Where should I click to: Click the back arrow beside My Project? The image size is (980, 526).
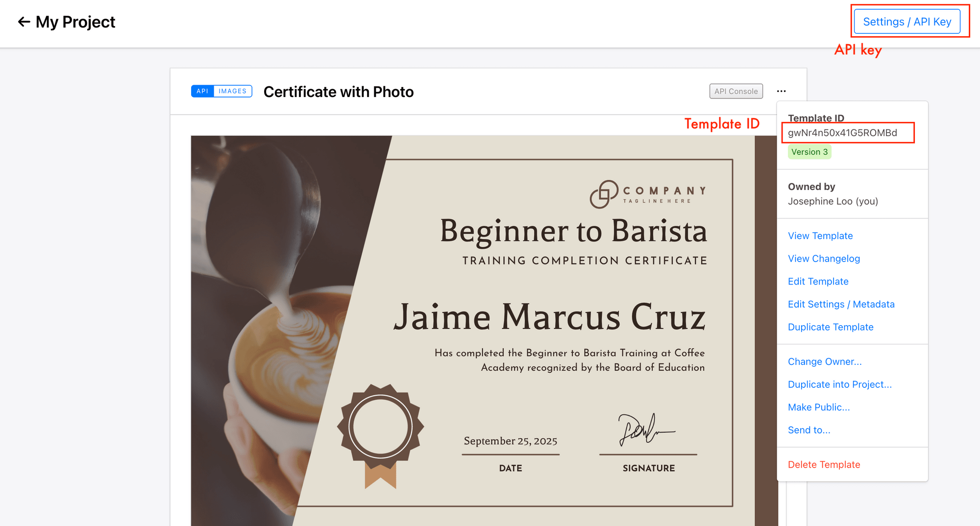pos(23,22)
